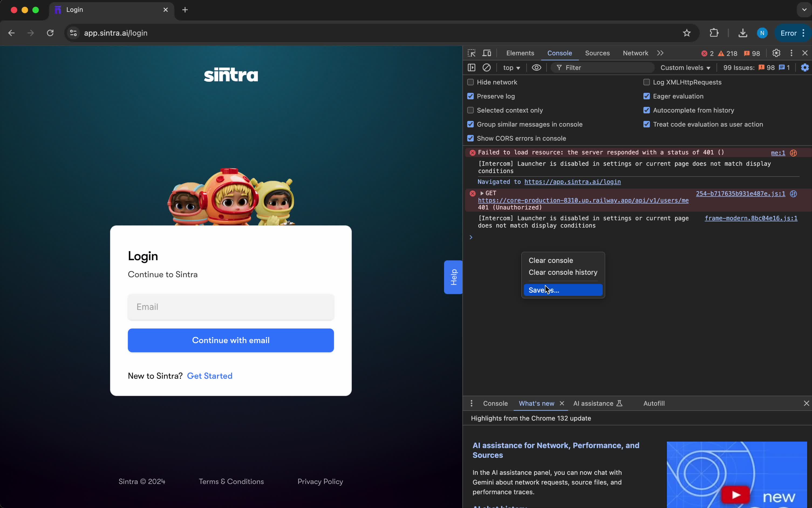The height and width of the screenshot is (508, 812).
Task: Open the Custom levels dropdown
Action: point(685,68)
